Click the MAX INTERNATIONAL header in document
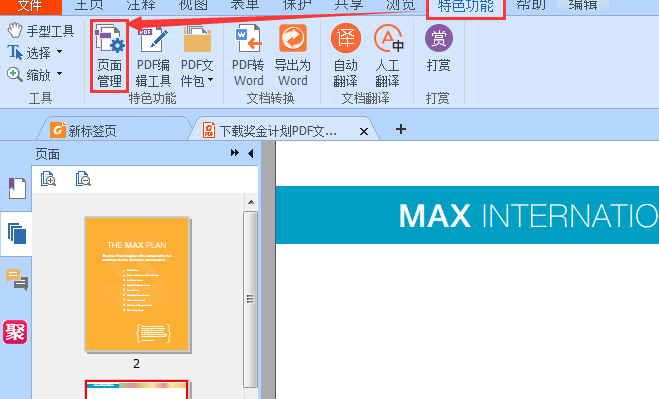 [x=529, y=216]
